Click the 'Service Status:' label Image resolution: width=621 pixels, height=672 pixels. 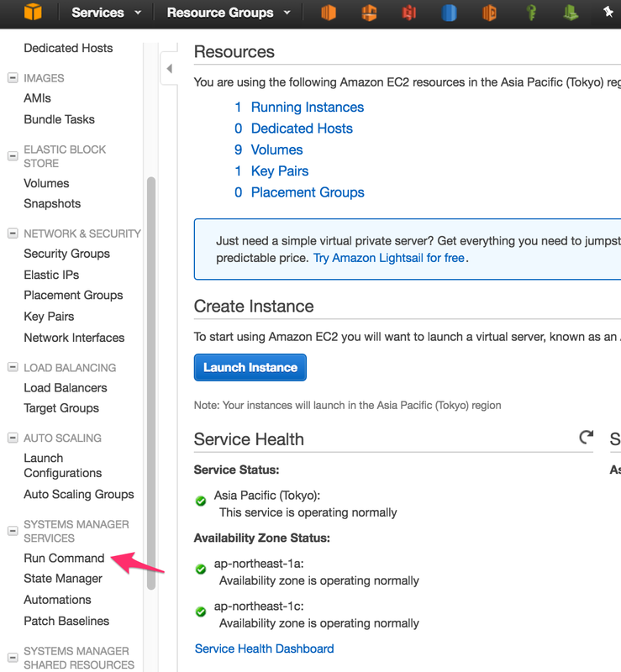[236, 470]
